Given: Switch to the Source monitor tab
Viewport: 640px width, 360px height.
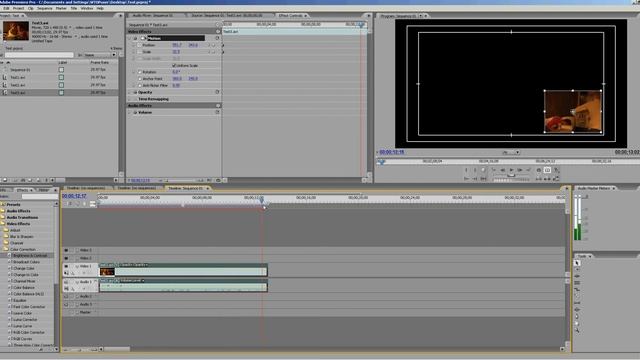Looking at the screenshot, I should pos(227,16).
